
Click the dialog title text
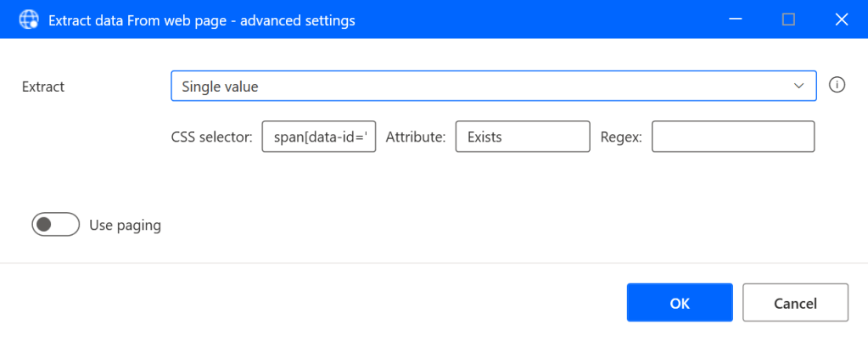pyautogui.click(x=202, y=20)
